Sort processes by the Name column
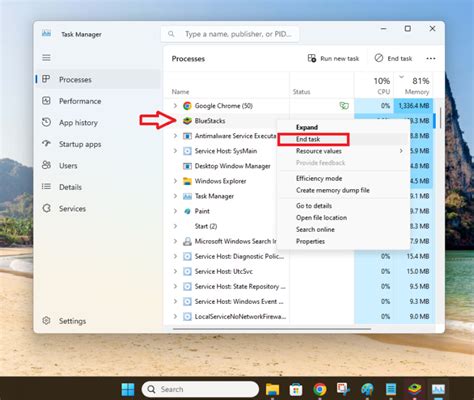474x400 pixels. click(x=227, y=85)
